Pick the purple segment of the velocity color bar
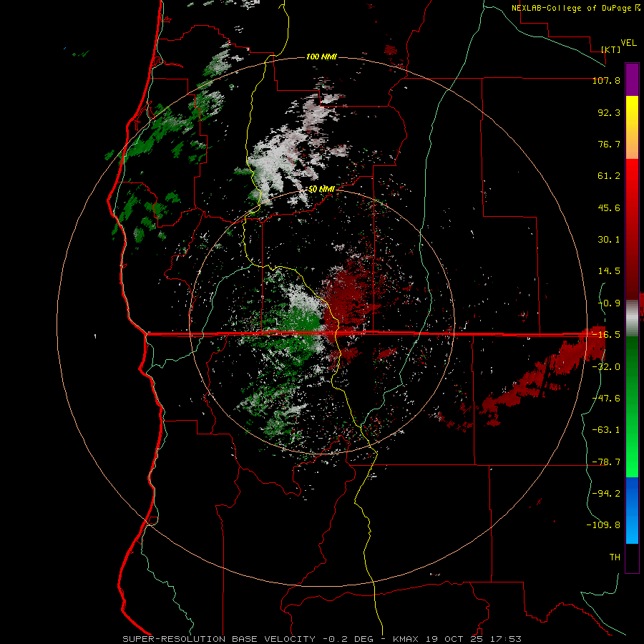 (632, 79)
